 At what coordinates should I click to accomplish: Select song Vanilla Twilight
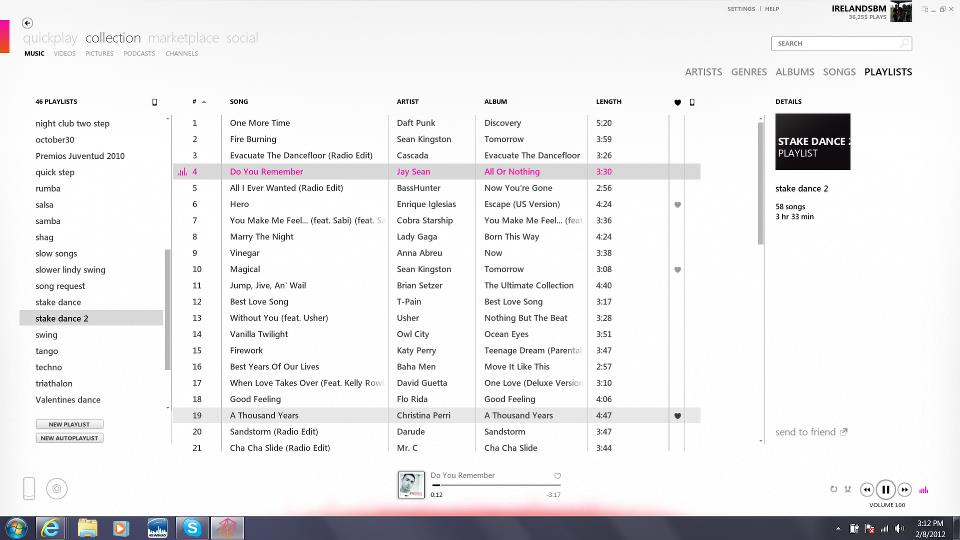coord(258,334)
